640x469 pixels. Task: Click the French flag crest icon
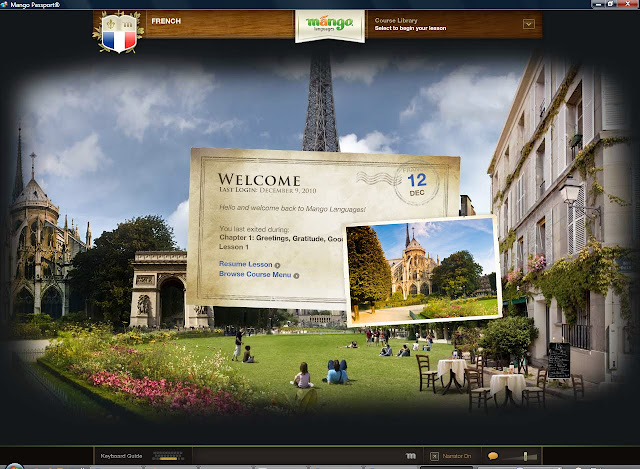[118, 33]
